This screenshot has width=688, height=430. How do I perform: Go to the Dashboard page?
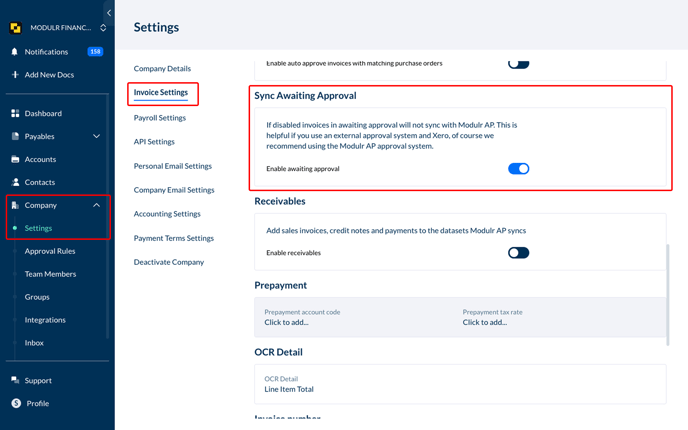coord(43,113)
